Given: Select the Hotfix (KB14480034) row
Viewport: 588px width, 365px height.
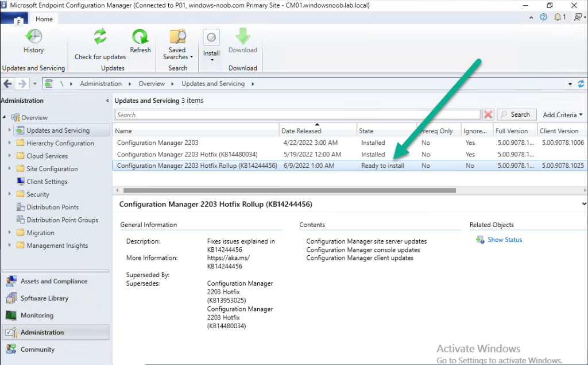Looking at the screenshot, I should (350, 155).
